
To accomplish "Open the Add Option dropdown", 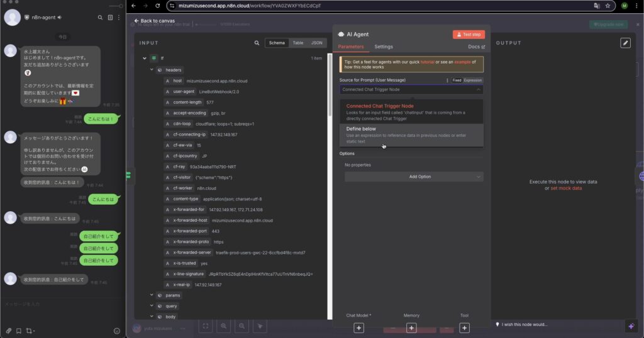I will [x=414, y=177].
